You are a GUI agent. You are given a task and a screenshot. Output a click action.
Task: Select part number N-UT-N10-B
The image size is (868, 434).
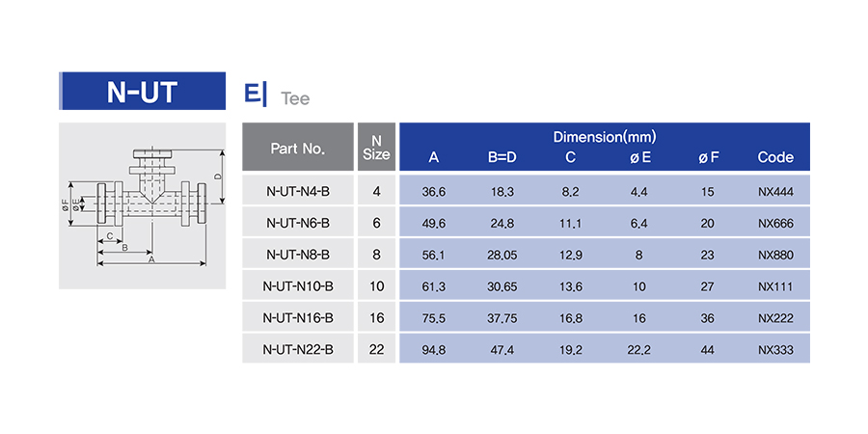pyautogui.click(x=298, y=286)
